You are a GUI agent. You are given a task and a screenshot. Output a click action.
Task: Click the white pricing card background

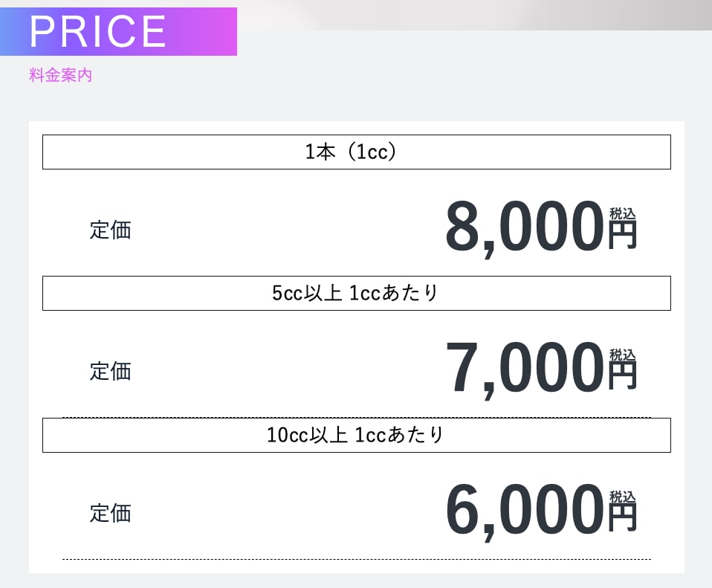coord(357,347)
